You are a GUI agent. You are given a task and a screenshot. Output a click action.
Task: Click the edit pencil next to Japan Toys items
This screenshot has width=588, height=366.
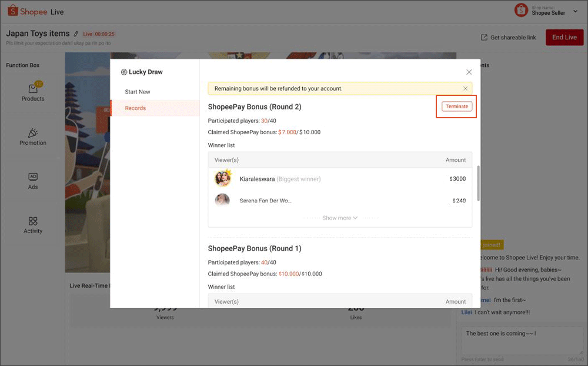(x=75, y=34)
